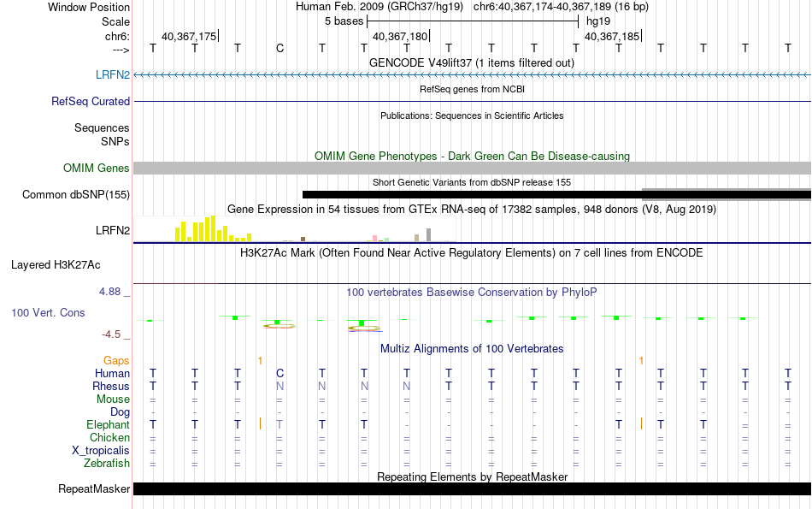Click the Publications track title
Image resolution: width=812 pixels, height=509 pixels.
472,115
